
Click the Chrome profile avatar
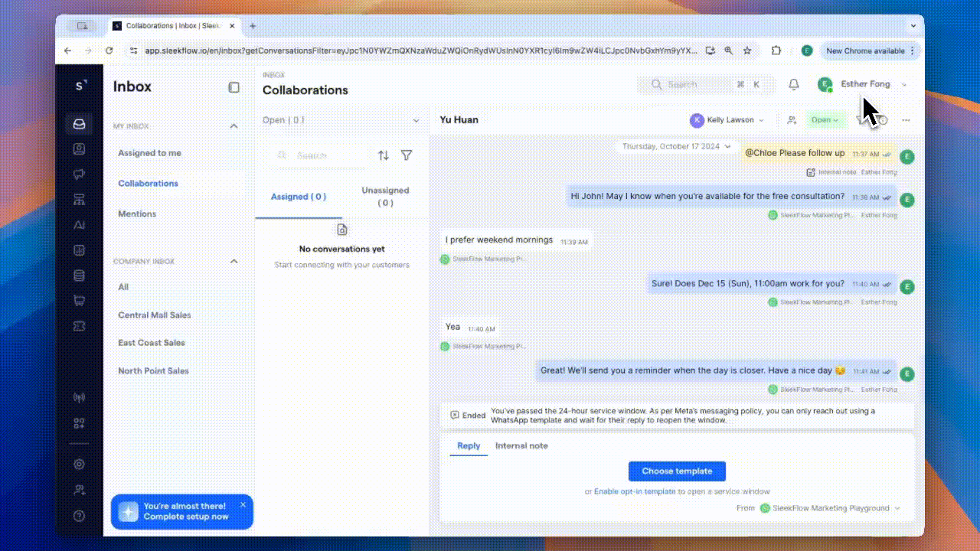tap(807, 51)
